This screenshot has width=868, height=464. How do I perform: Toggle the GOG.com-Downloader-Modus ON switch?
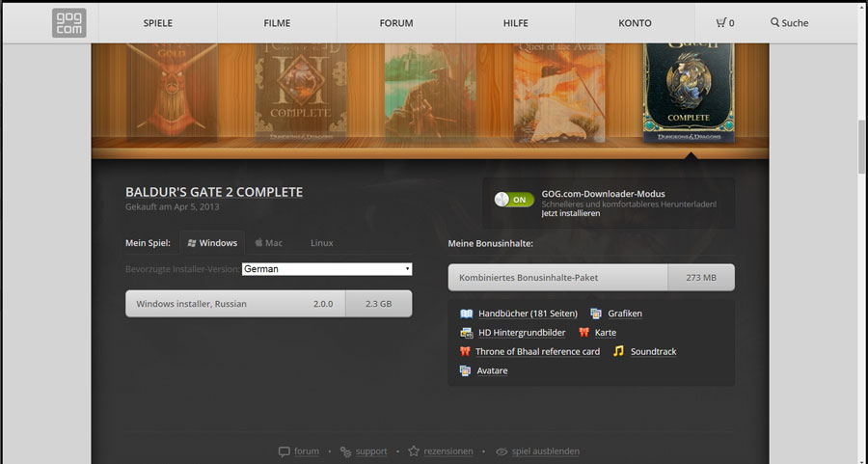(x=514, y=200)
